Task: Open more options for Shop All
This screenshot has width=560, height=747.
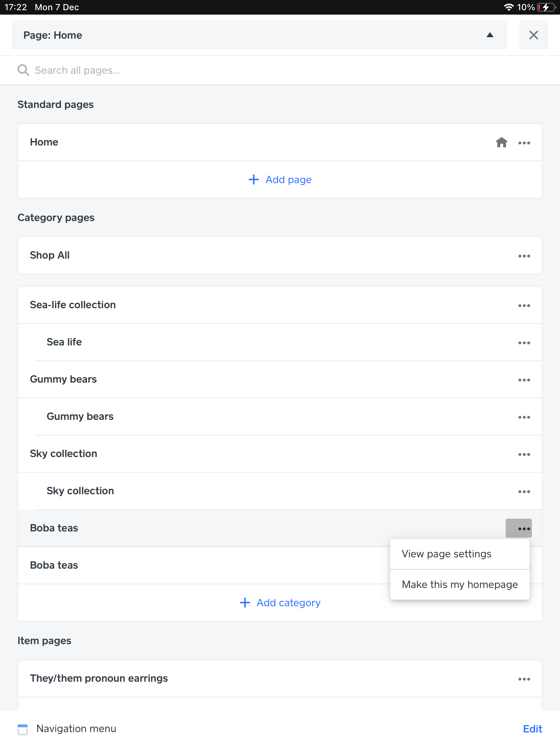Action: pyautogui.click(x=524, y=256)
